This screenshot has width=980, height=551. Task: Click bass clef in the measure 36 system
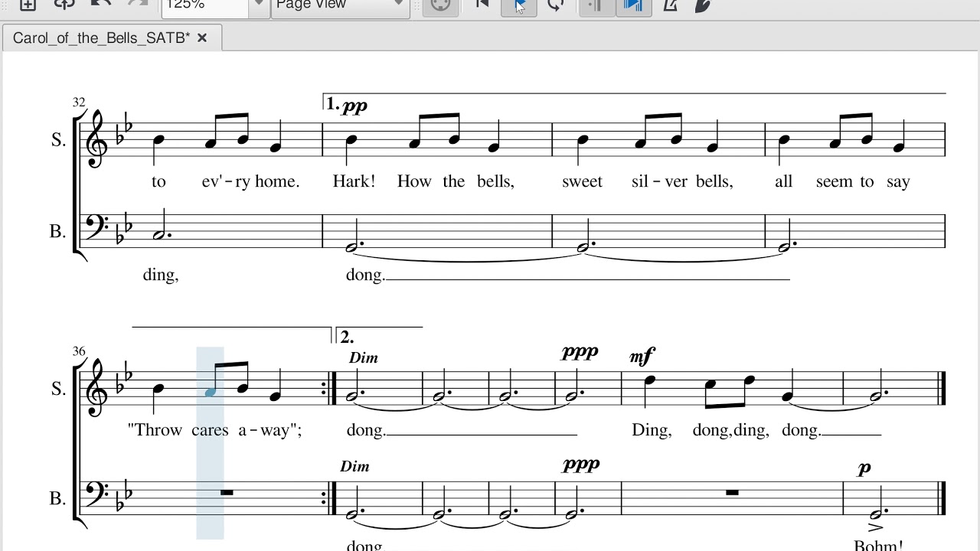pyautogui.click(x=97, y=494)
